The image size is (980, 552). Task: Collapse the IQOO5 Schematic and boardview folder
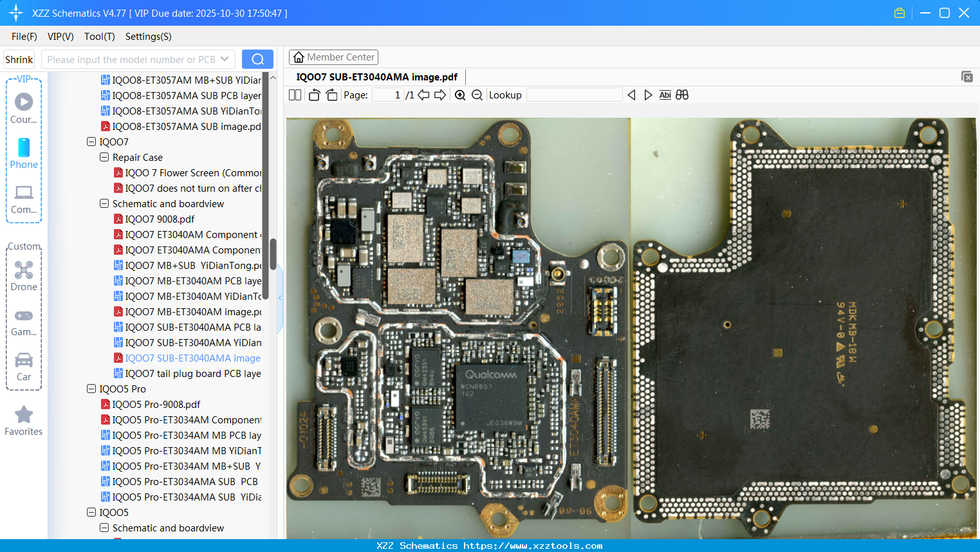coord(104,528)
